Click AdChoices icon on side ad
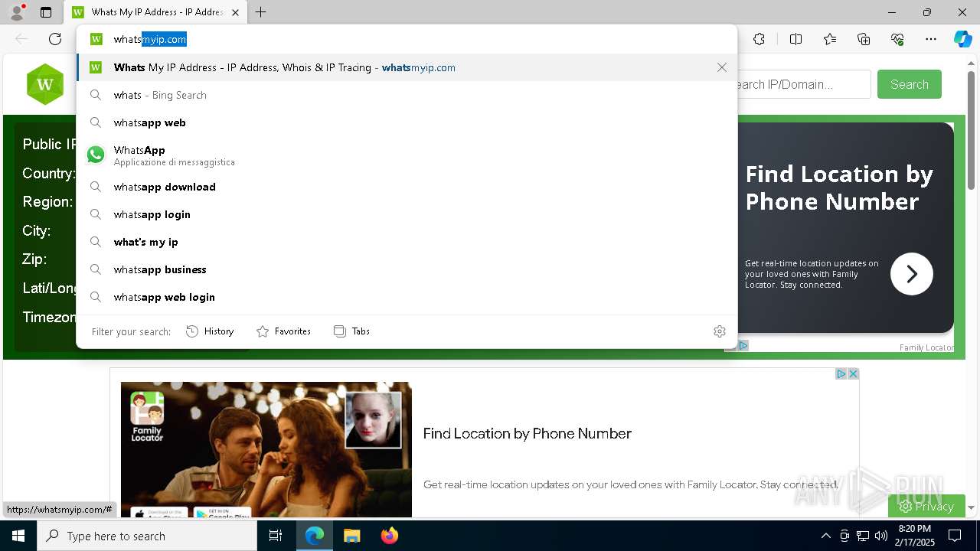Image resolution: width=980 pixels, height=551 pixels. coord(743,346)
